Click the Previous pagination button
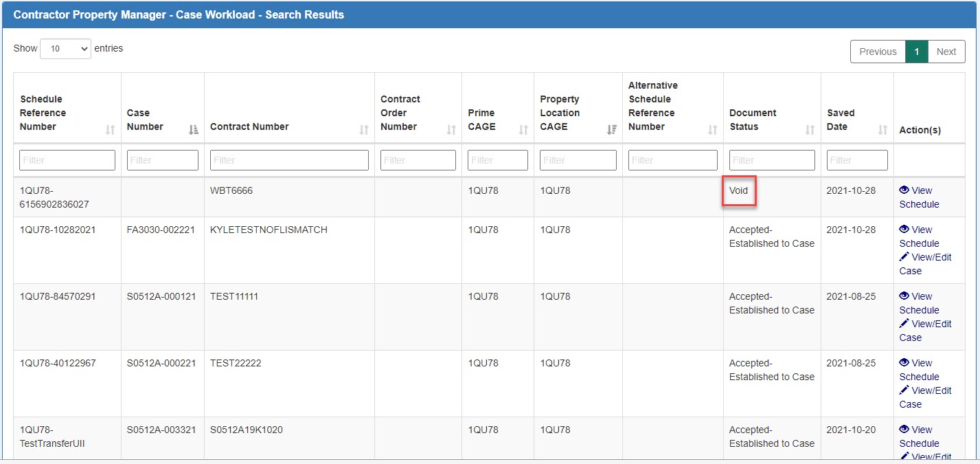The width and height of the screenshot is (980, 464). (x=877, y=51)
